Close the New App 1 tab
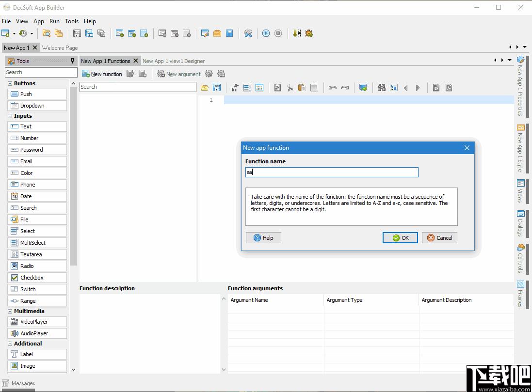This screenshot has width=532, height=392. pos(34,47)
